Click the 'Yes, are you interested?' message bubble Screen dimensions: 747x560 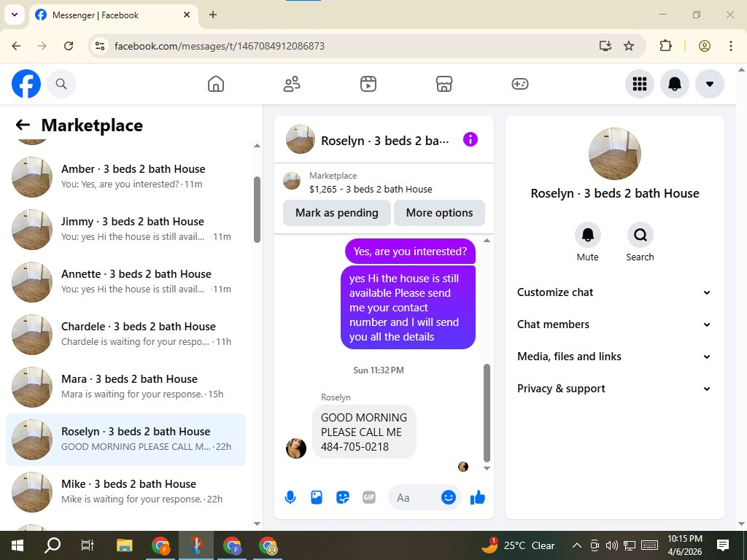tap(410, 252)
